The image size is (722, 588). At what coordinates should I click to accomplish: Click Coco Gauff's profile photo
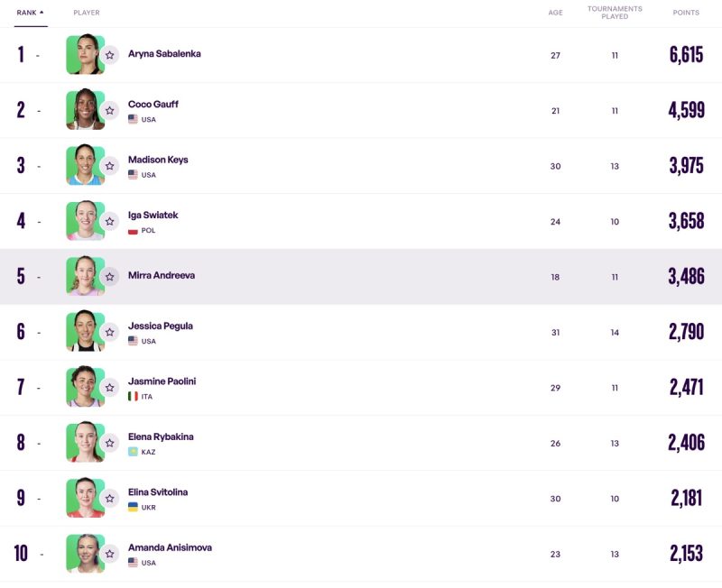pyautogui.click(x=85, y=109)
